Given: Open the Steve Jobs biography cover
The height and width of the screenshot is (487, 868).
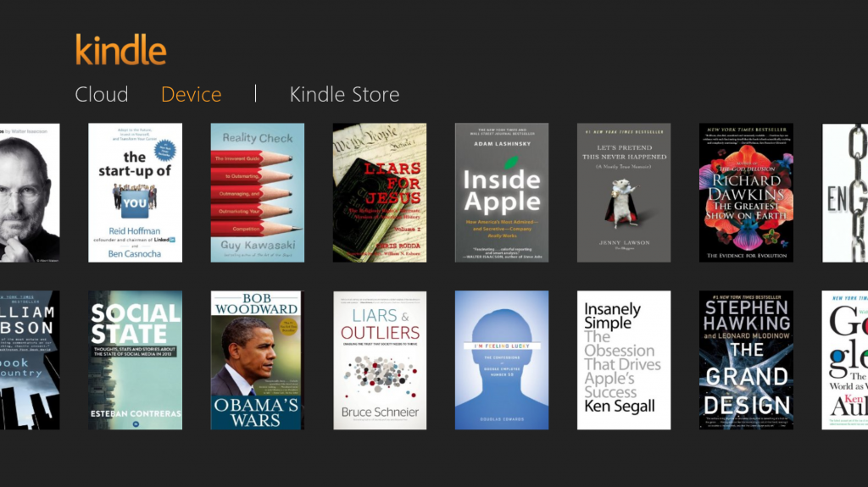Looking at the screenshot, I should tap(30, 192).
